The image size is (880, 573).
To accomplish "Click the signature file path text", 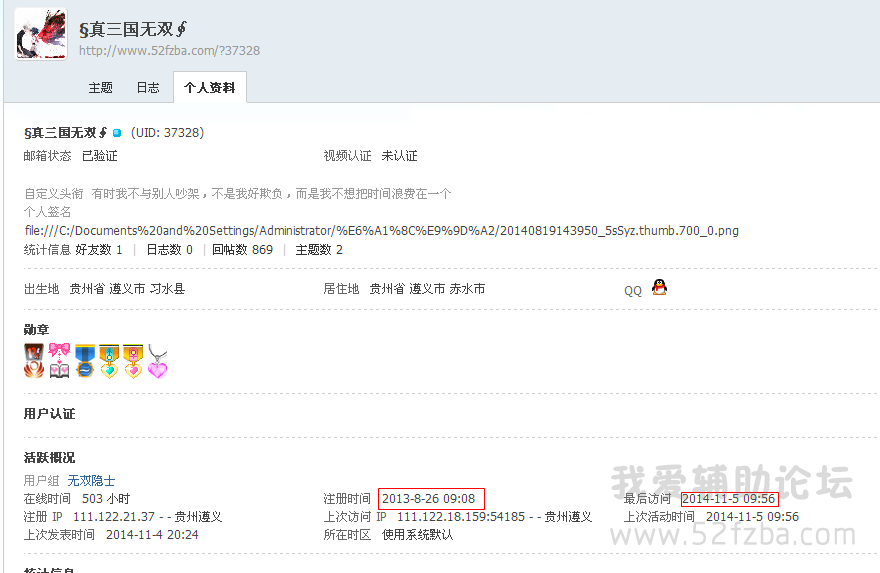I will tap(382, 231).
